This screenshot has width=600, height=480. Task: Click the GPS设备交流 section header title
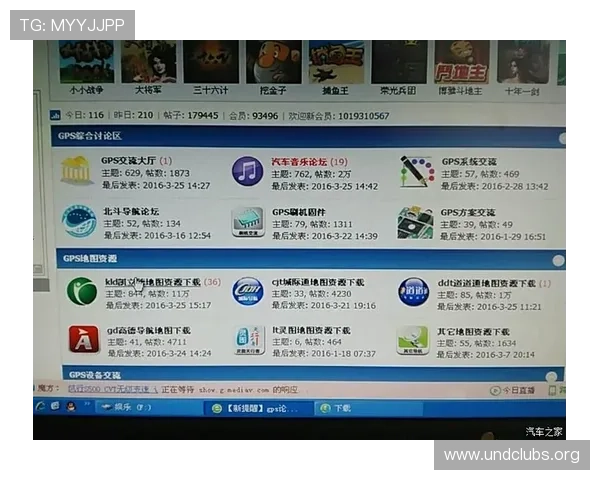coord(95,375)
